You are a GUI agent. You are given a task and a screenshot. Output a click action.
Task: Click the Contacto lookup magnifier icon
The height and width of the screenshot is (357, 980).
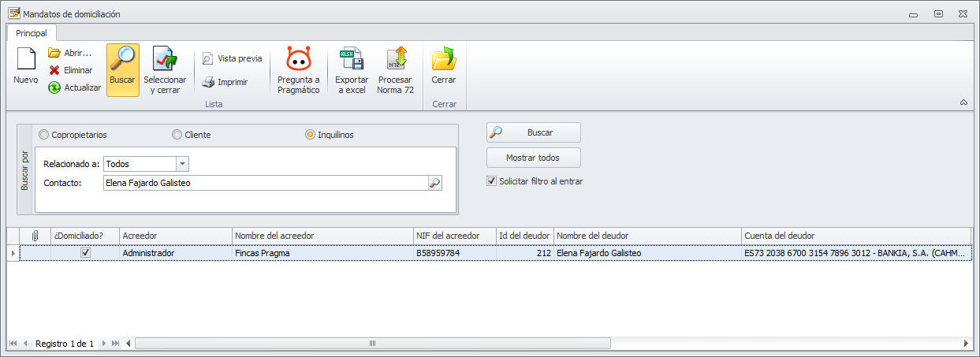[434, 183]
